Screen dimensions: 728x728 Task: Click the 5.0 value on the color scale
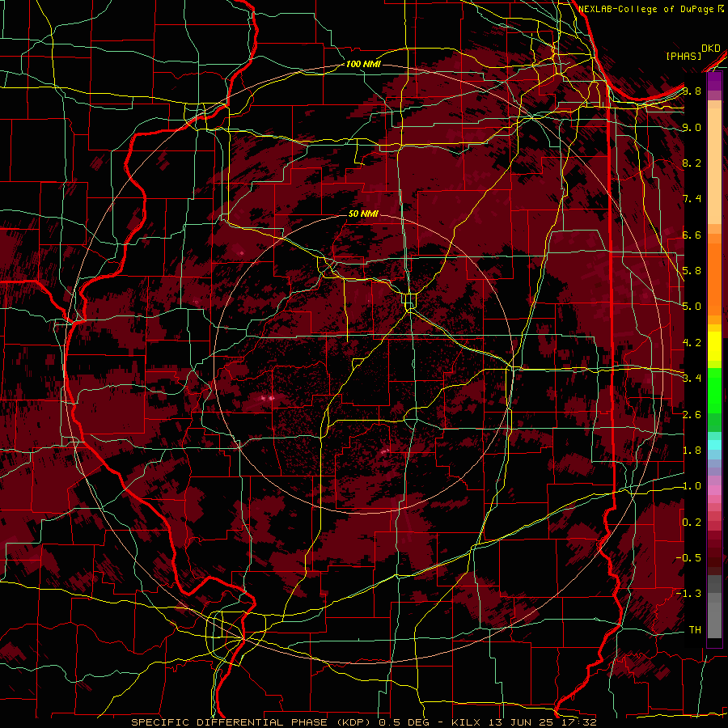[692, 307]
